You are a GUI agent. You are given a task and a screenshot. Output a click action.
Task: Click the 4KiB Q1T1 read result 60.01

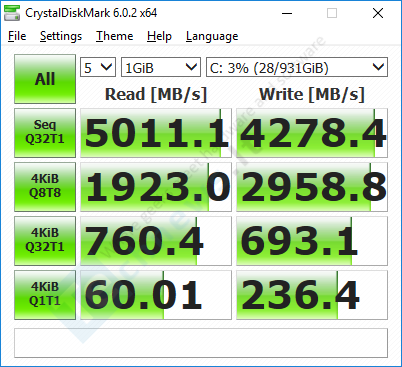(156, 295)
